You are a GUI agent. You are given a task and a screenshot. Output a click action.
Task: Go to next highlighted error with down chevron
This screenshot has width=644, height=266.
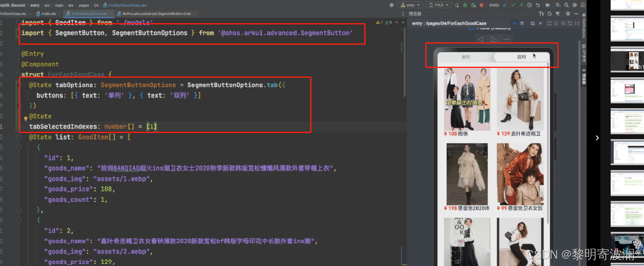pyautogui.click(x=403, y=22)
